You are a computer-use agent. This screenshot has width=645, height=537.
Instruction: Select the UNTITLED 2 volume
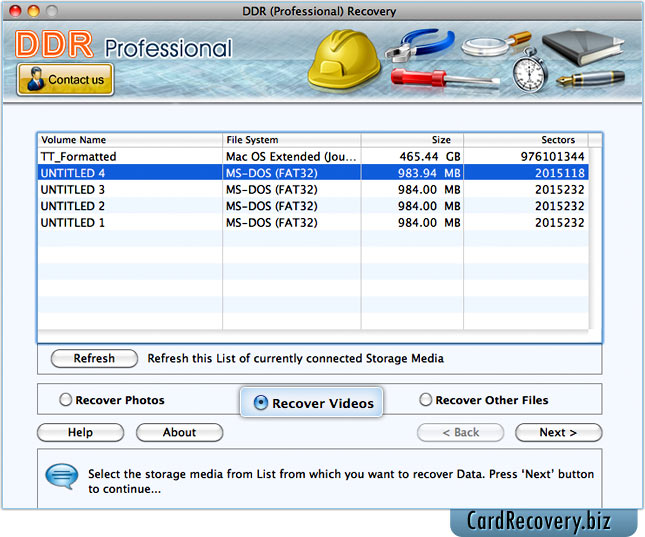(x=313, y=206)
